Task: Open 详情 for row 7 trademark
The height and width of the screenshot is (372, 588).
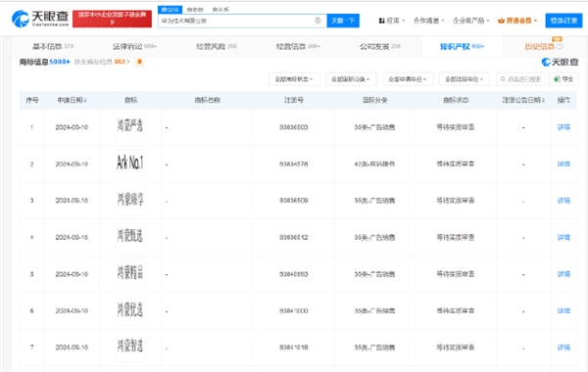Action: click(x=563, y=348)
